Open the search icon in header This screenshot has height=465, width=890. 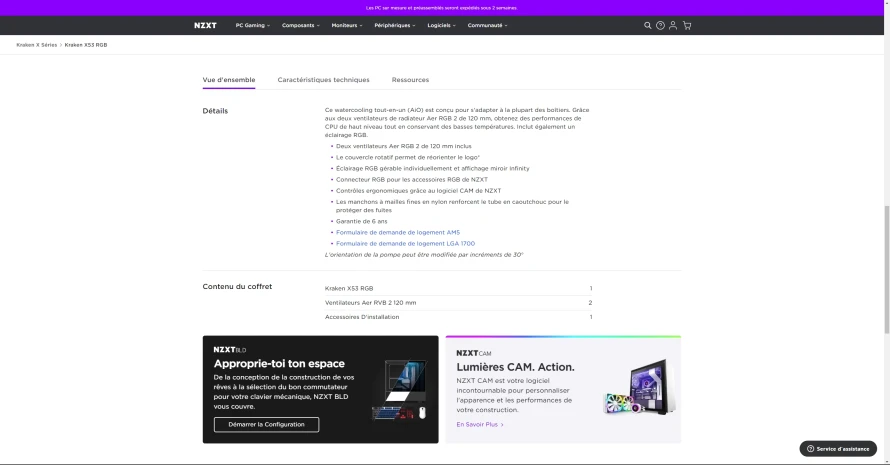(647, 26)
